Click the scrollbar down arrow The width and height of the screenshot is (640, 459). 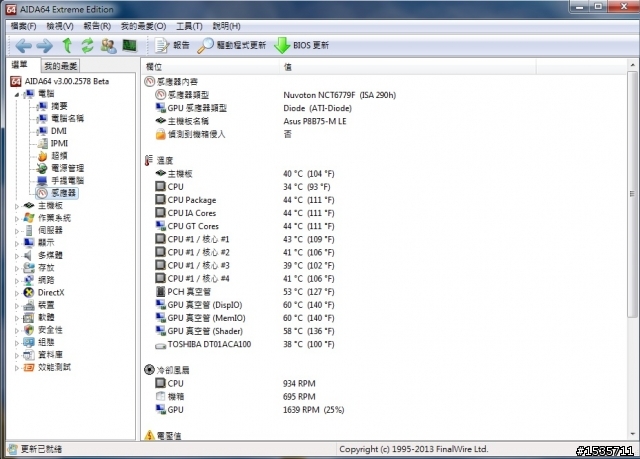[632, 434]
